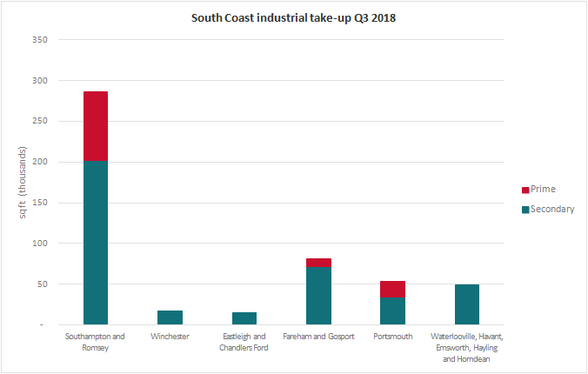Select the Winchester bar

point(170,317)
